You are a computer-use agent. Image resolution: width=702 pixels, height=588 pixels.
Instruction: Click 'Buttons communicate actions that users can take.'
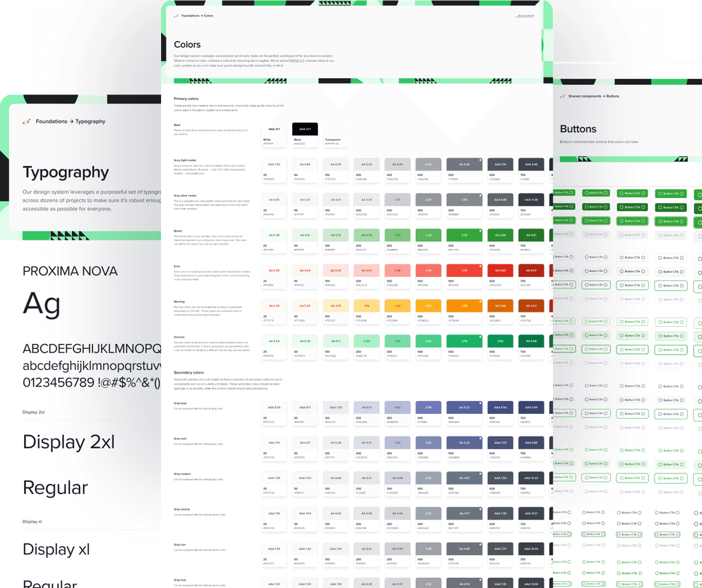(599, 142)
